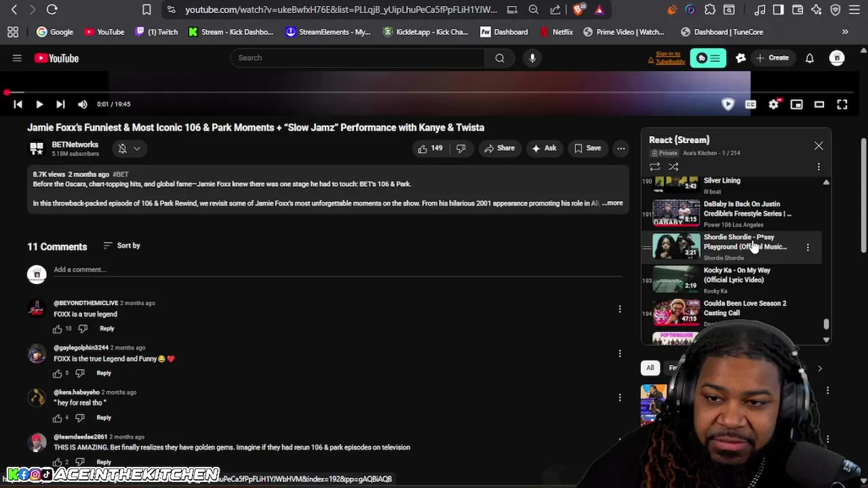Open the Twitch bookmark
This screenshot has width=868, height=488.
pyautogui.click(x=156, y=32)
